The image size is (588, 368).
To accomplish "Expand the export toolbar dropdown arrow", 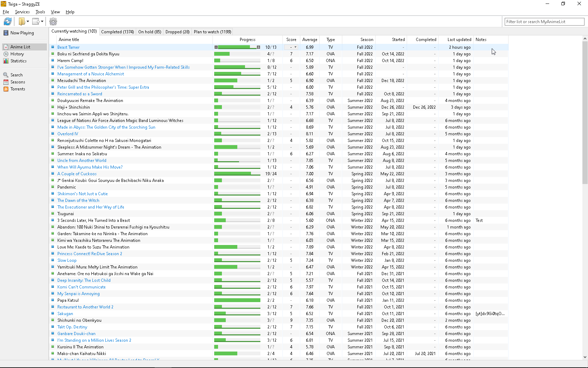I will click(42, 21).
